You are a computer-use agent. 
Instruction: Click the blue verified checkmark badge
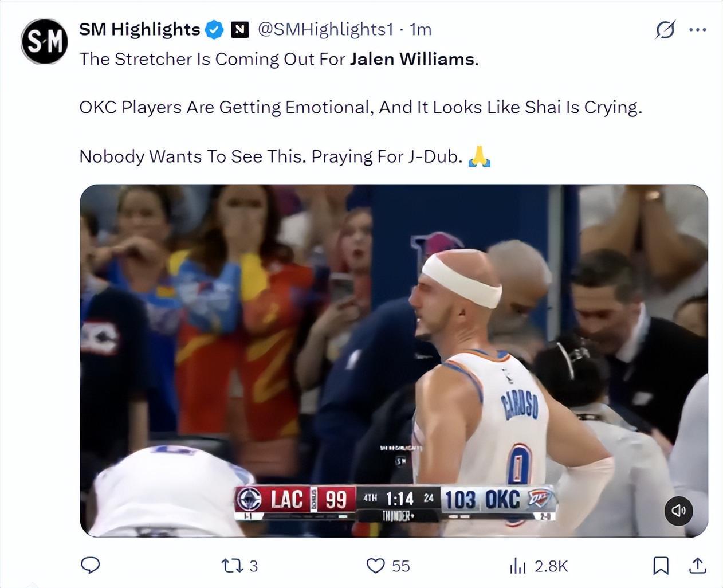click(214, 29)
